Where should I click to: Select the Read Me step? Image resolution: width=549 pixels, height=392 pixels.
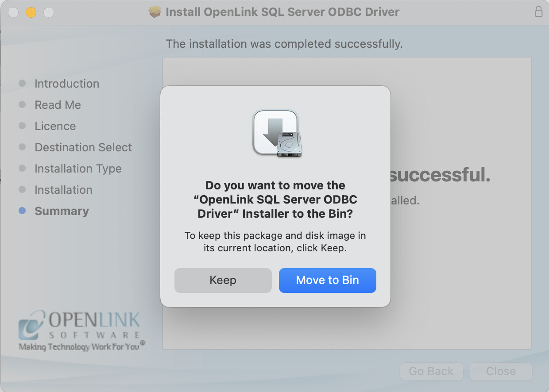pyautogui.click(x=58, y=105)
